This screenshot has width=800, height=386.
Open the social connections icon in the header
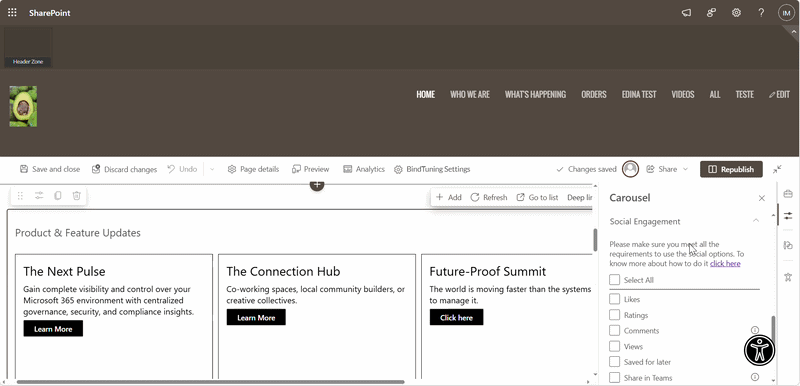pos(711,13)
